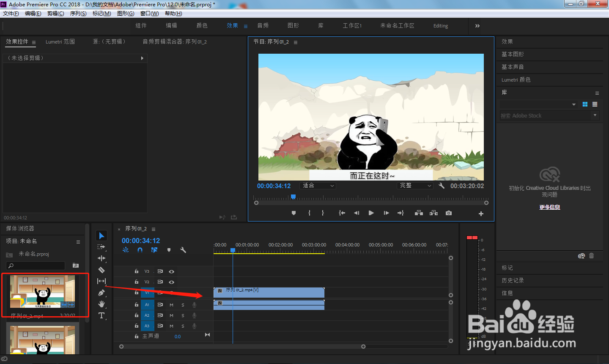Select the Selection tool arrow
Image resolution: width=609 pixels, height=364 pixels.
101,235
